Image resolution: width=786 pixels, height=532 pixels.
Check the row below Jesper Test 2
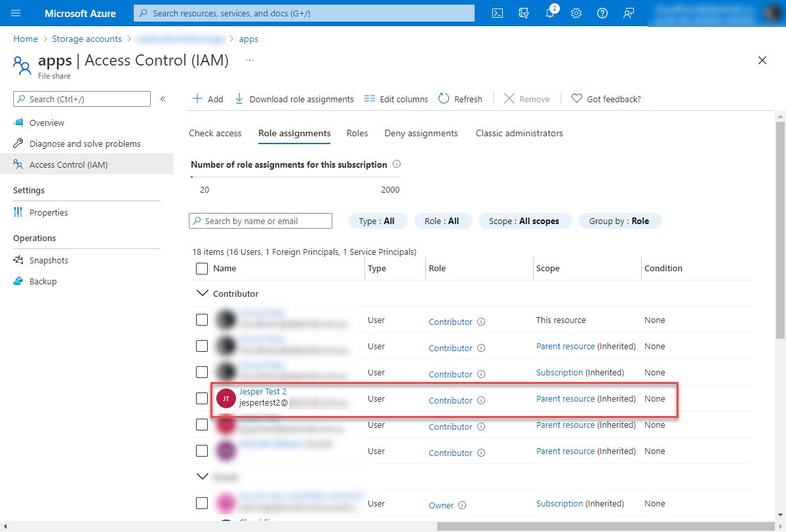(202, 425)
